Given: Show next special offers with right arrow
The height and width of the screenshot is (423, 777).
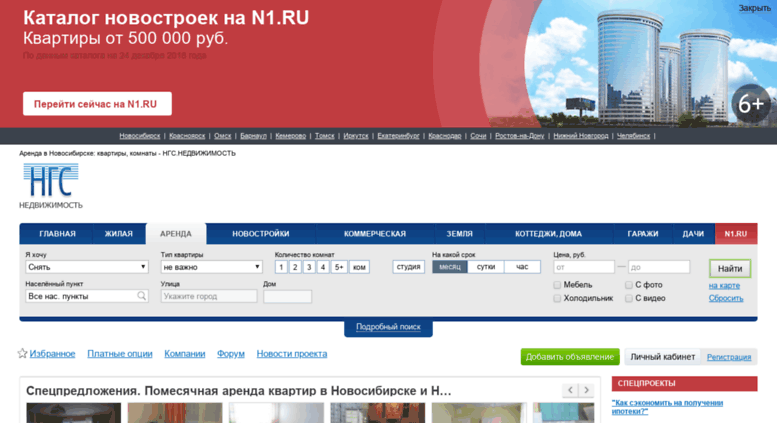Looking at the screenshot, I should point(586,390).
